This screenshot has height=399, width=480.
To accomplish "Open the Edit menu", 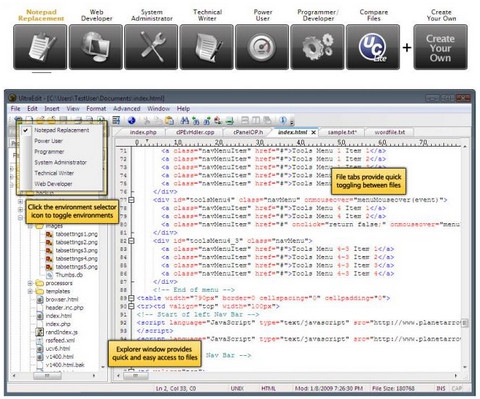I will pos(32,109).
